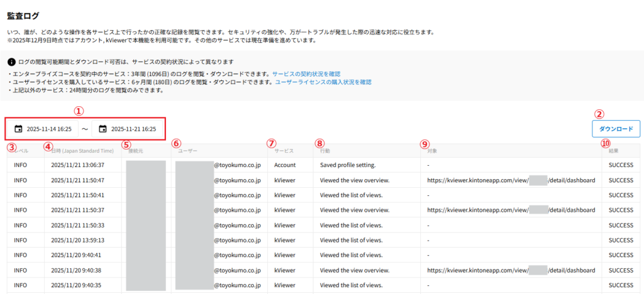Click the サービス column header
This screenshot has height=294, width=644.
(284, 151)
